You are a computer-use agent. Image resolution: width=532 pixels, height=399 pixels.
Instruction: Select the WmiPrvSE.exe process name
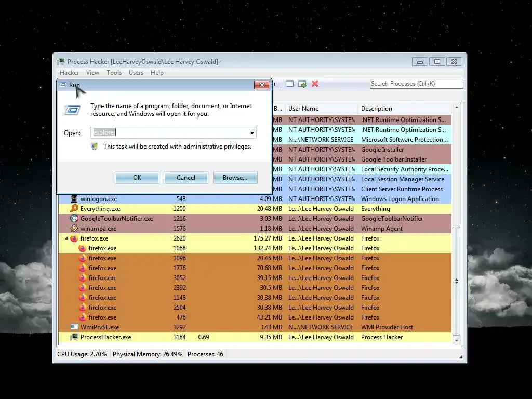(x=99, y=327)
